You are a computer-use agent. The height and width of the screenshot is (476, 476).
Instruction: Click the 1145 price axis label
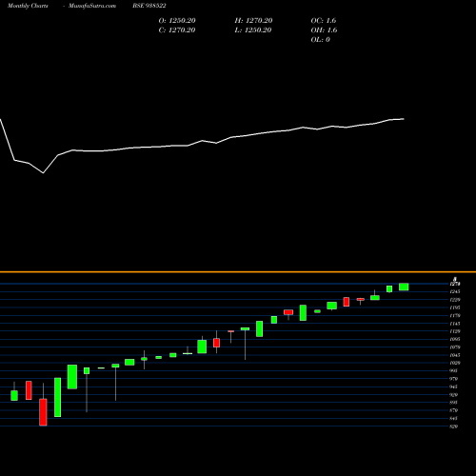pyautogui.click(x=455, y=324)
